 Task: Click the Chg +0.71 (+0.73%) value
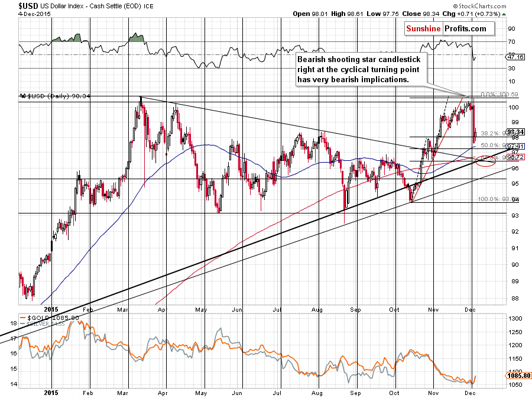coord(471,14)
